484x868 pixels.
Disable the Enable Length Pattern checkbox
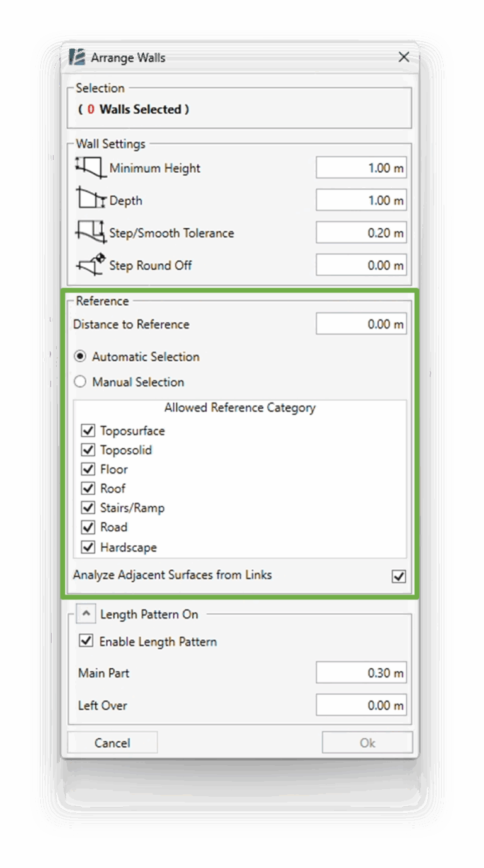click(85, 641)
